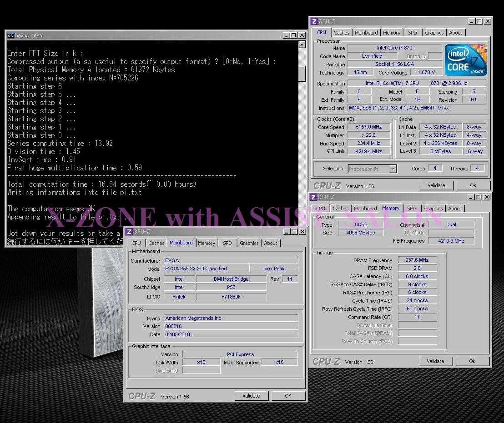Minimize the hexus_pifast console window
Viewport: 504px width, 423px height.
point(287,35)
